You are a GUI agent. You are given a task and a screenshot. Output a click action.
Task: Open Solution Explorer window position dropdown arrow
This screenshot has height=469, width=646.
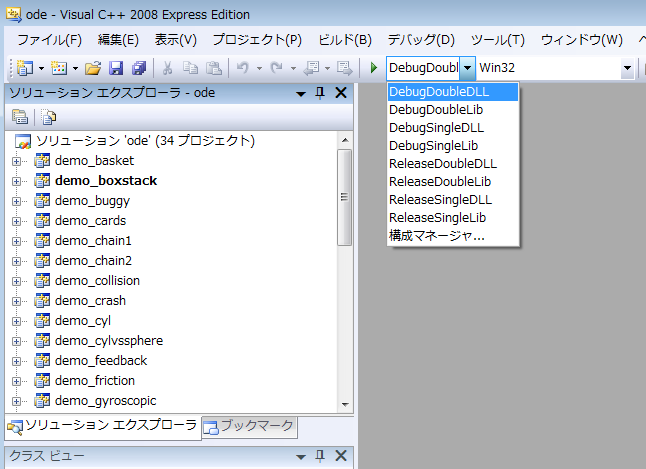(301, 94)
